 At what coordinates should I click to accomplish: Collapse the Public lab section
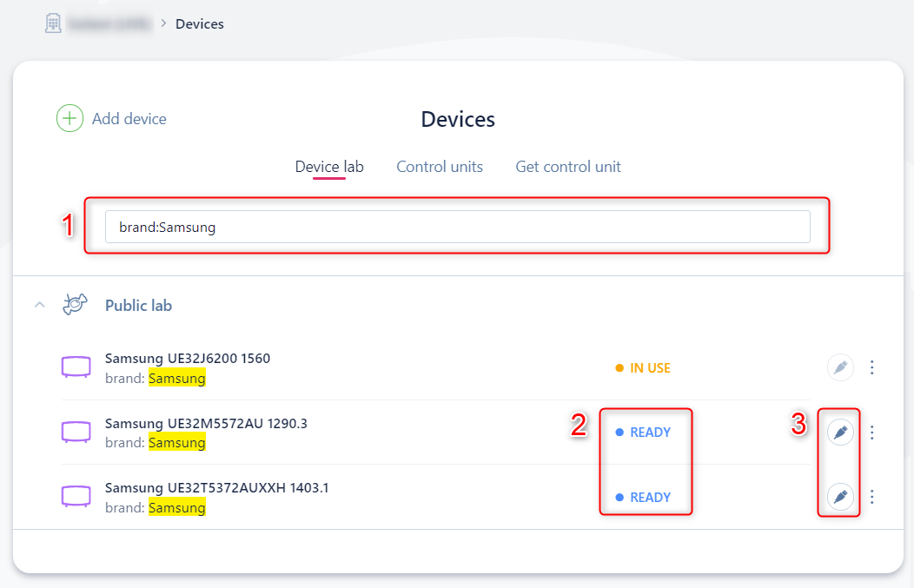coord(40,305)
